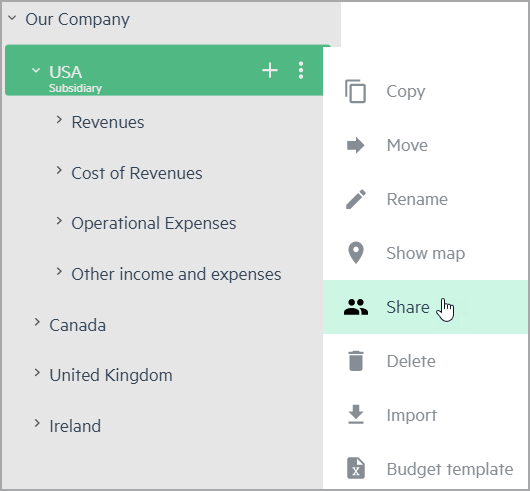Click the Delete trash icon
This screenshot has width=530, height=491.
pos(356,361)
